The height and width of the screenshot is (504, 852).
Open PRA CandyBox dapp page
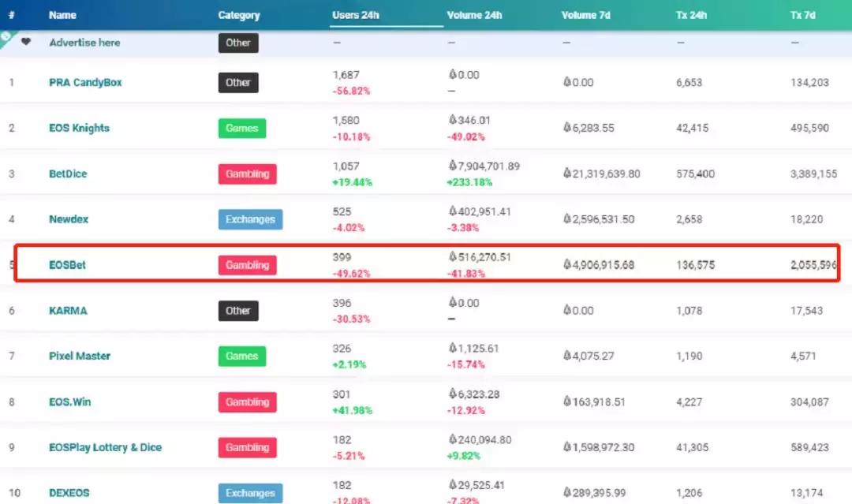click(x=85, y=83)
